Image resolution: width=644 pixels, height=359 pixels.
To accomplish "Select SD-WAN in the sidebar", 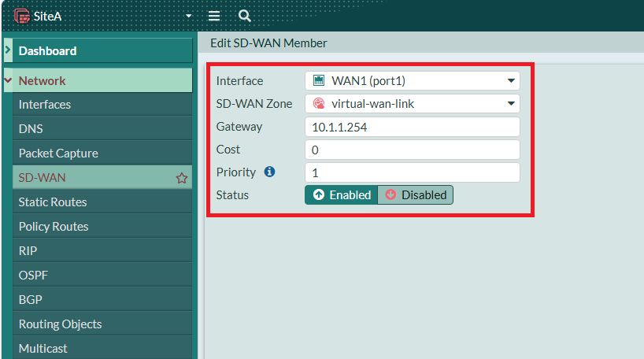I will (102, 177).
